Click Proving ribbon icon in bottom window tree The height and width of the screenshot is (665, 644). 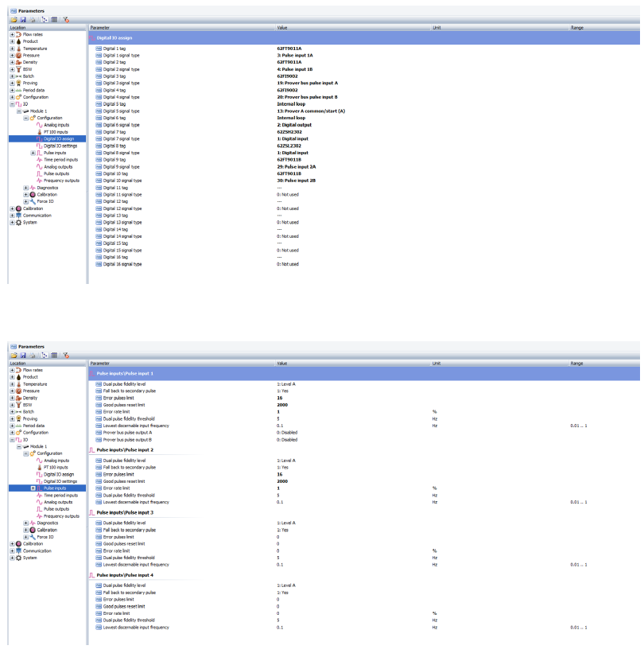[18, 418]
